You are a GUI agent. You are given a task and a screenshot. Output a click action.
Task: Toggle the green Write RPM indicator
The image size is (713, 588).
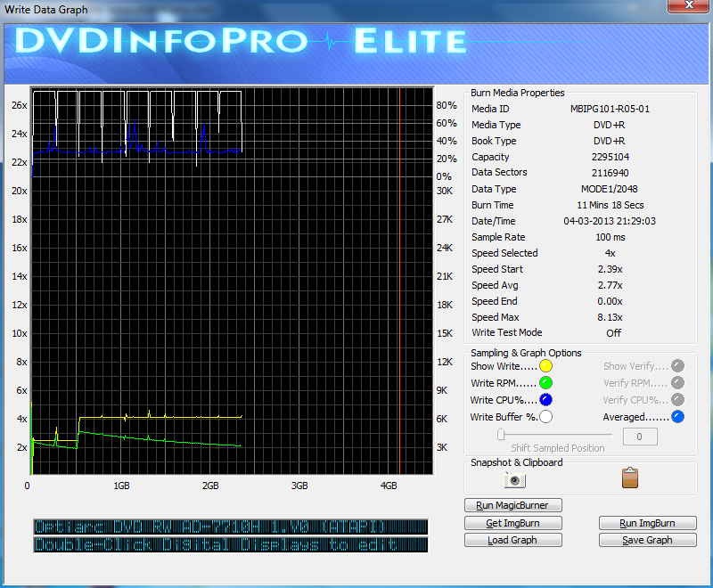coord(545,383)
